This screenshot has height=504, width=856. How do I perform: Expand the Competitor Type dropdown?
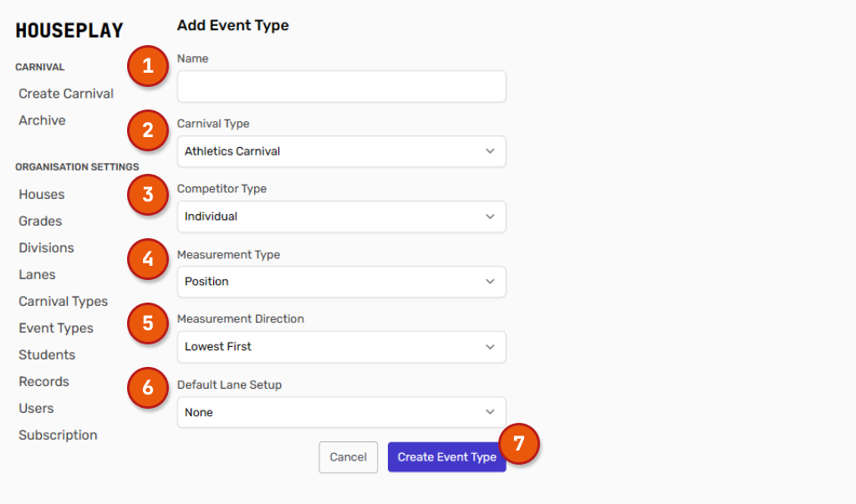(x=341, y=216)
